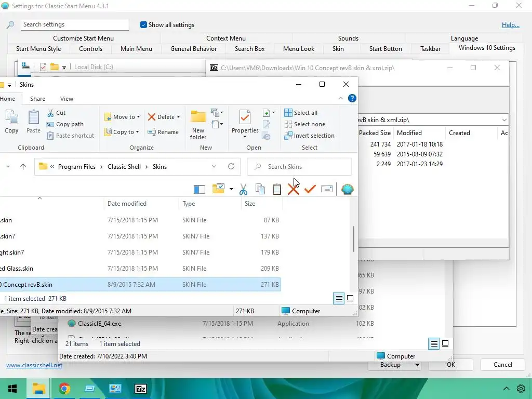Open the Help link
532x399 pixels.
tap(511, 25)
